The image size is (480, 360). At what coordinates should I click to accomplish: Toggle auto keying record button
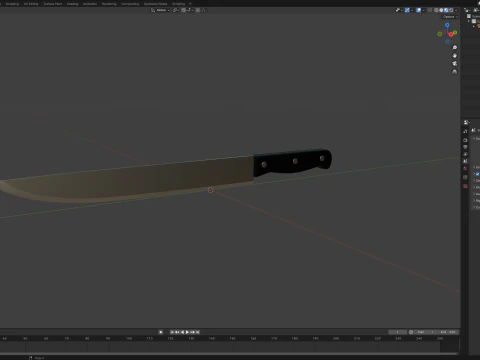[161, 332]
